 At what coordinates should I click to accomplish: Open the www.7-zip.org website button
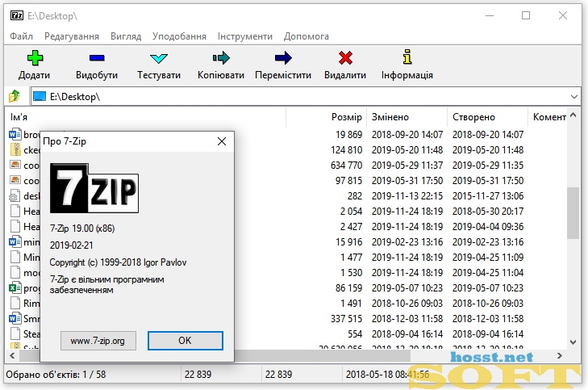(x=98, y=341)
